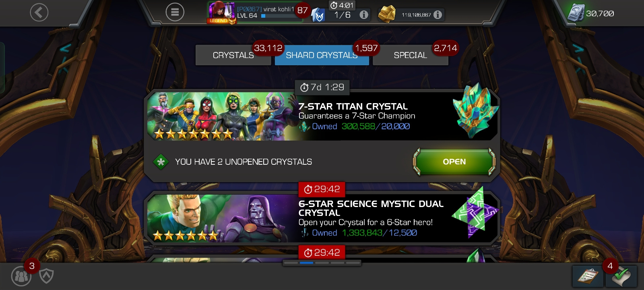Tap the Titan crystal gem image
This screenshot has width=644, height=290.
click(475, 110)
